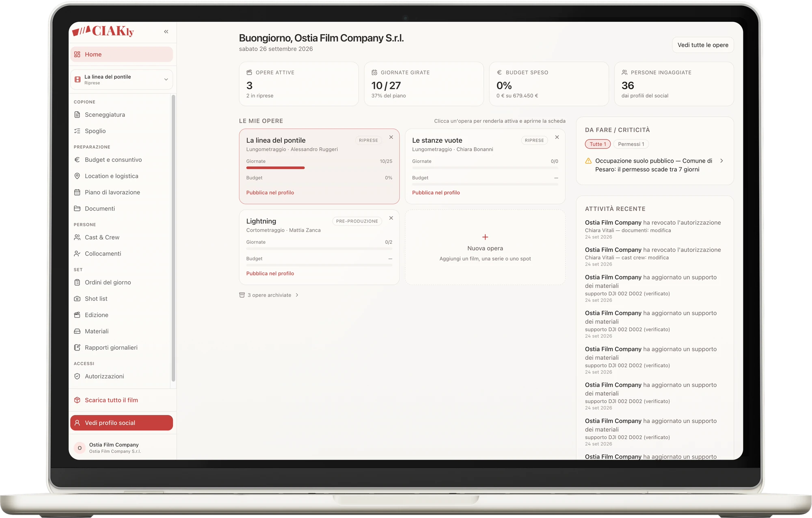
Task: Click the Collocamenti person-check icon
Action: (77, 254)
